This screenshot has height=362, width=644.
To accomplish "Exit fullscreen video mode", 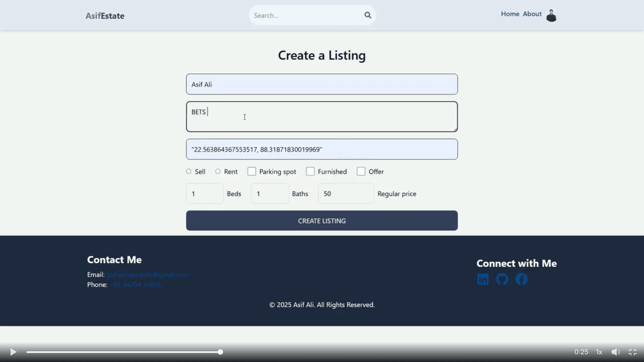I will tap(633, 352).
